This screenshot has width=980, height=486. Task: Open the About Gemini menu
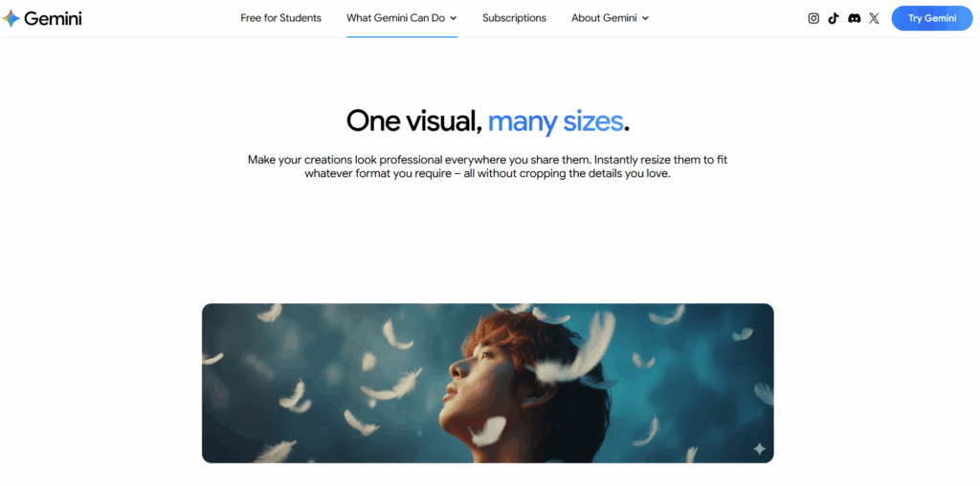pyautogui.click(x=610, y=18)
